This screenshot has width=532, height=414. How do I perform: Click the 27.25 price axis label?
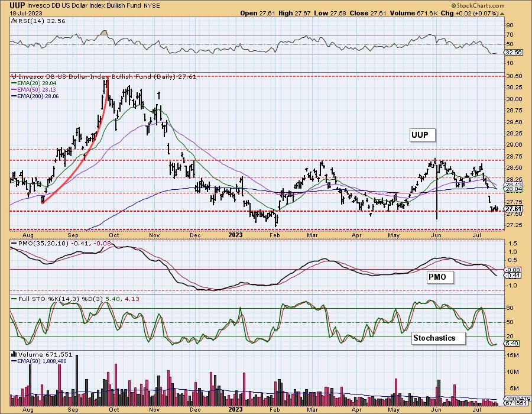point(514,225)
